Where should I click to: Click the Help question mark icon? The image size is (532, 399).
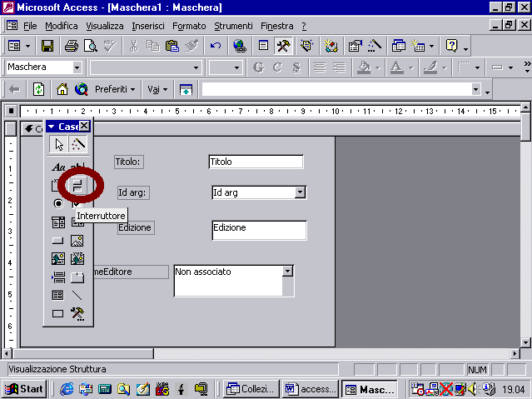452,46
